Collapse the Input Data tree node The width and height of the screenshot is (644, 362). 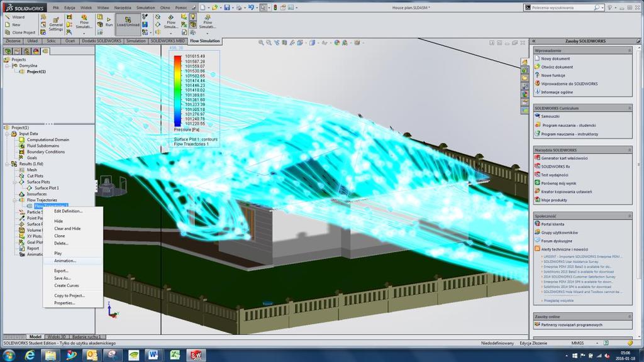[7, 134]
